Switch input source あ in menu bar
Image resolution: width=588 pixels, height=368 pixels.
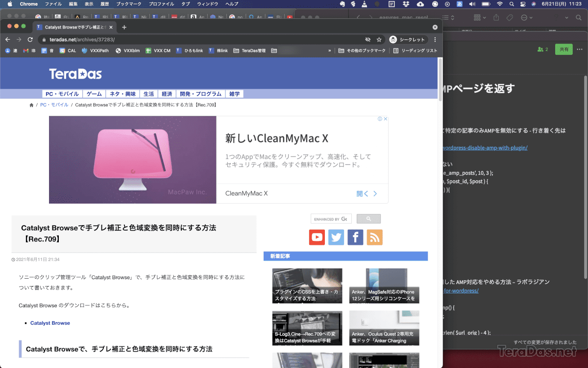click(460, 4)
